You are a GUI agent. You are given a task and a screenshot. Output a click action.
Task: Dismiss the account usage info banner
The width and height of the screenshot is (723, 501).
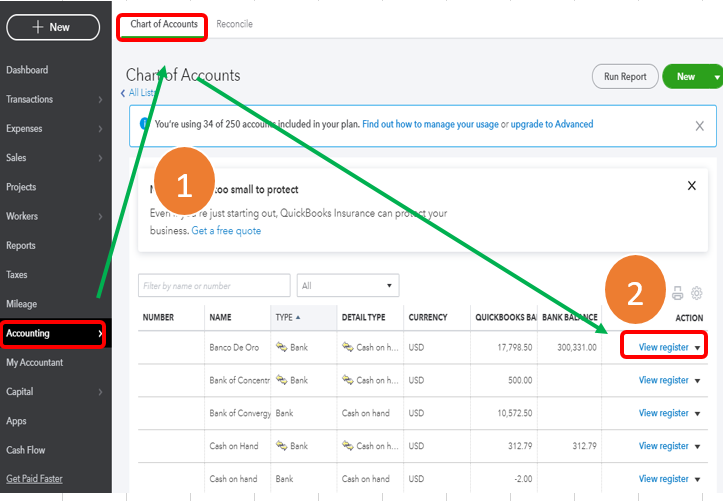pyautogui.click(x=699, y=126)
